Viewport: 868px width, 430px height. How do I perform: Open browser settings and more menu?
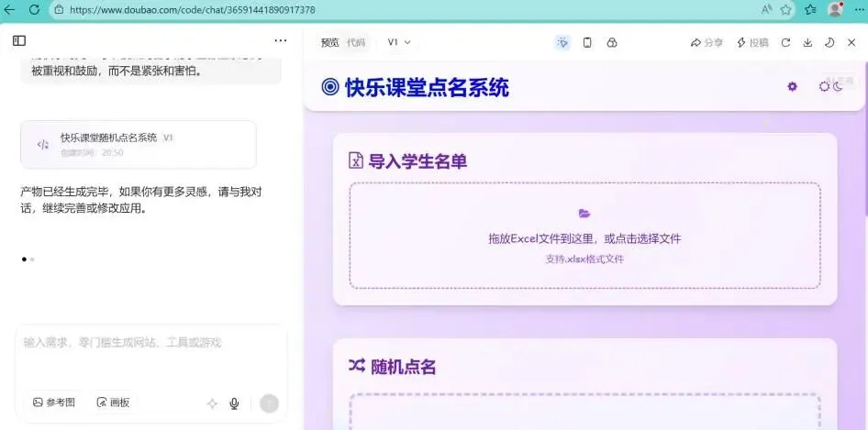859,9
